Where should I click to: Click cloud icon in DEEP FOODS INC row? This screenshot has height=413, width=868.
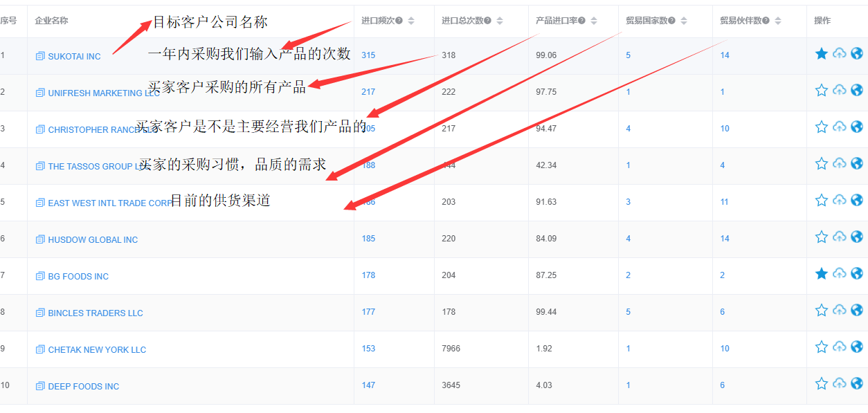[839, 383]
